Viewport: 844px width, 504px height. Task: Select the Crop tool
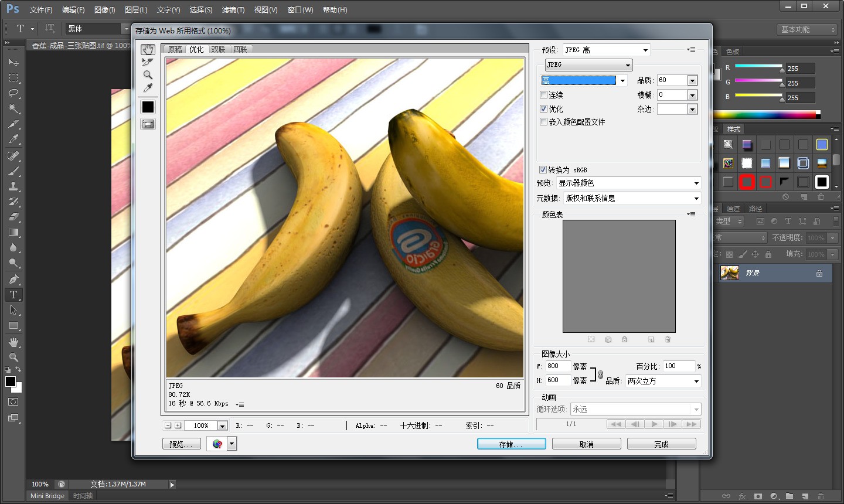pyautogui.click(x=13, y=124)
